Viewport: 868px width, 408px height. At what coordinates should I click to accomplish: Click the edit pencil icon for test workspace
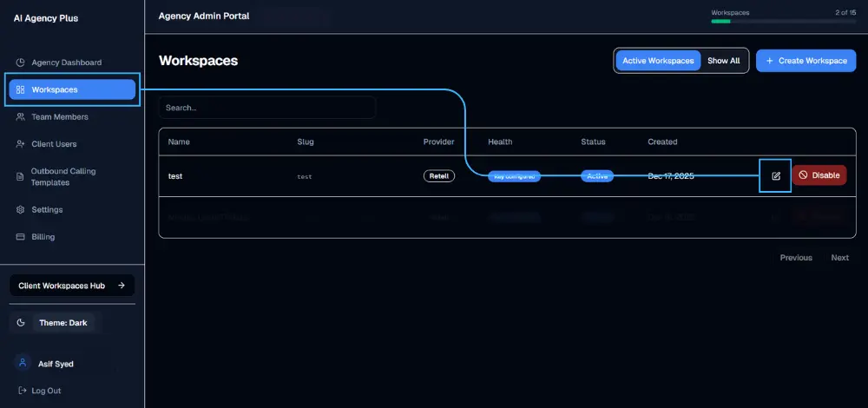(x=775, y=175)
